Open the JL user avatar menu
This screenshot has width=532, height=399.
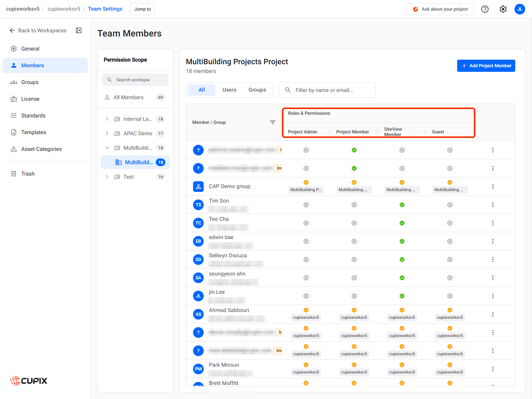coord(520,9)
